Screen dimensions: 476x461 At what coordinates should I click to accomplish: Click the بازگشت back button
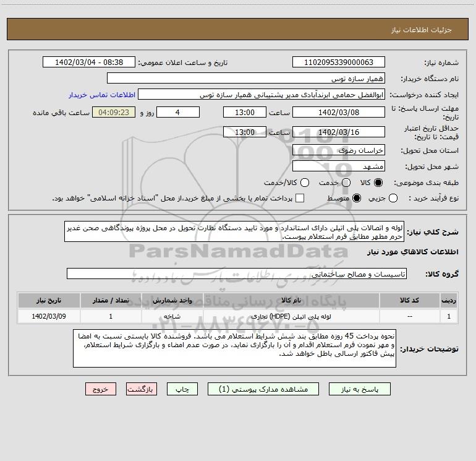142,389
